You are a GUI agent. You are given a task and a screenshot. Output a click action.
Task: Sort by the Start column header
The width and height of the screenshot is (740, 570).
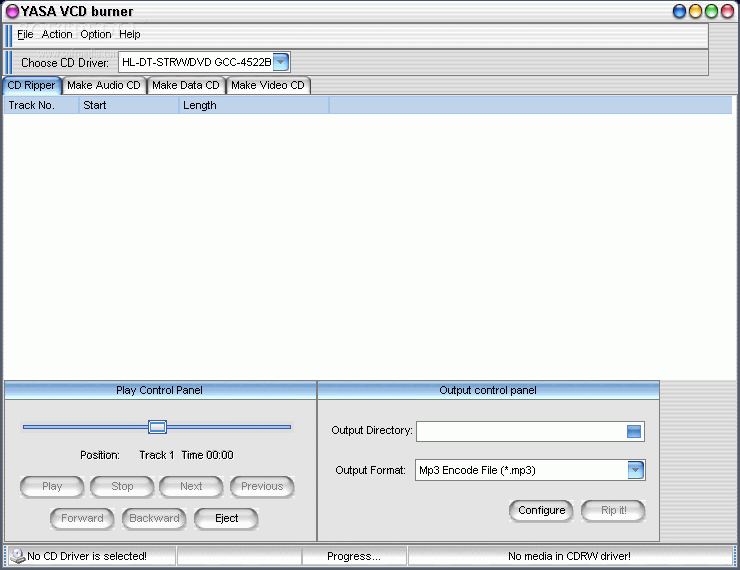pyautogui.click(x=128, y=105)
